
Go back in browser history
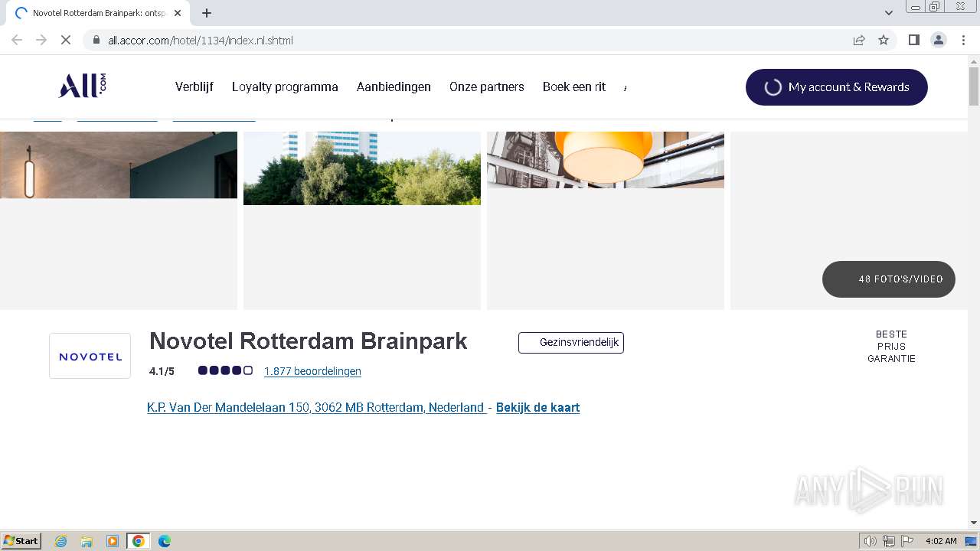pyautogui.click(x=17, y=40)
